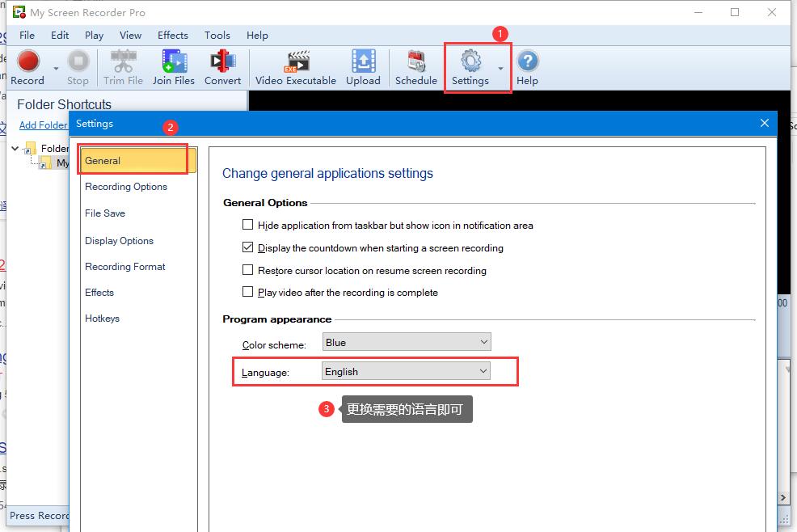Open the Help menu in menu bar
Image resolution: width=797 pixels, height=532 pixels.
[257, 35]
